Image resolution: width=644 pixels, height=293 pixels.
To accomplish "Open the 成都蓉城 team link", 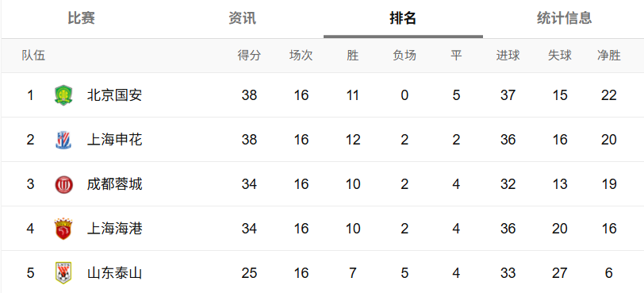I will click(x=114, y=184).
